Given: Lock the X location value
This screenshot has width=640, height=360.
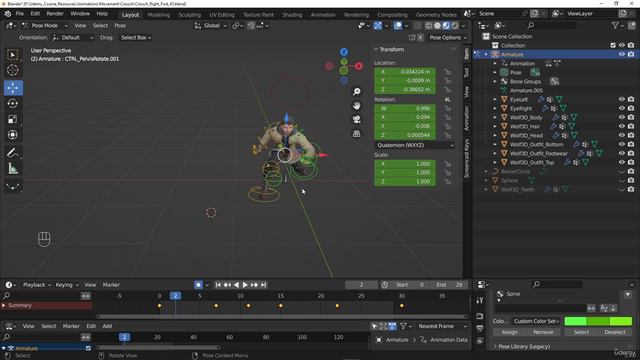Looking at the screenshot, I should pos(448,72).
